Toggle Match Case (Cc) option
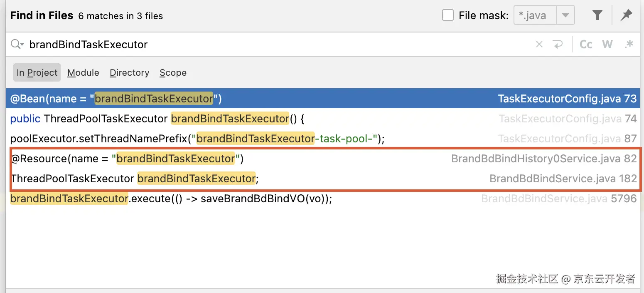The height and width of the screenshot is (293, 644). tap(586, 45)
